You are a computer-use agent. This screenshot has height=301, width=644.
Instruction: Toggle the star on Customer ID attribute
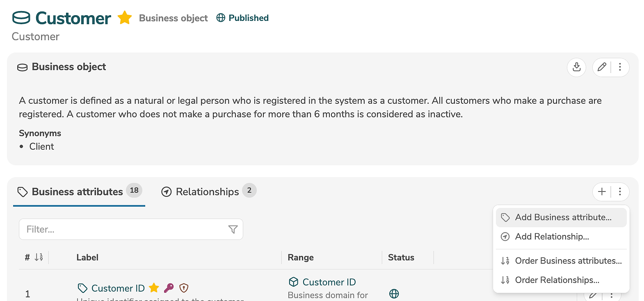pyautogui.click(x=154, y=288)
